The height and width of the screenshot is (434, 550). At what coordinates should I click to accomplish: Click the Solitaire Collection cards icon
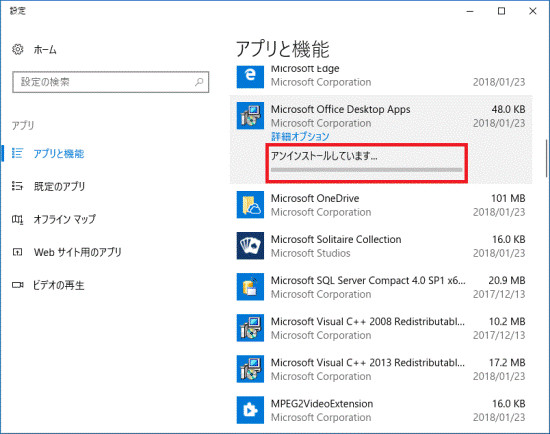[x=250, y=246]
